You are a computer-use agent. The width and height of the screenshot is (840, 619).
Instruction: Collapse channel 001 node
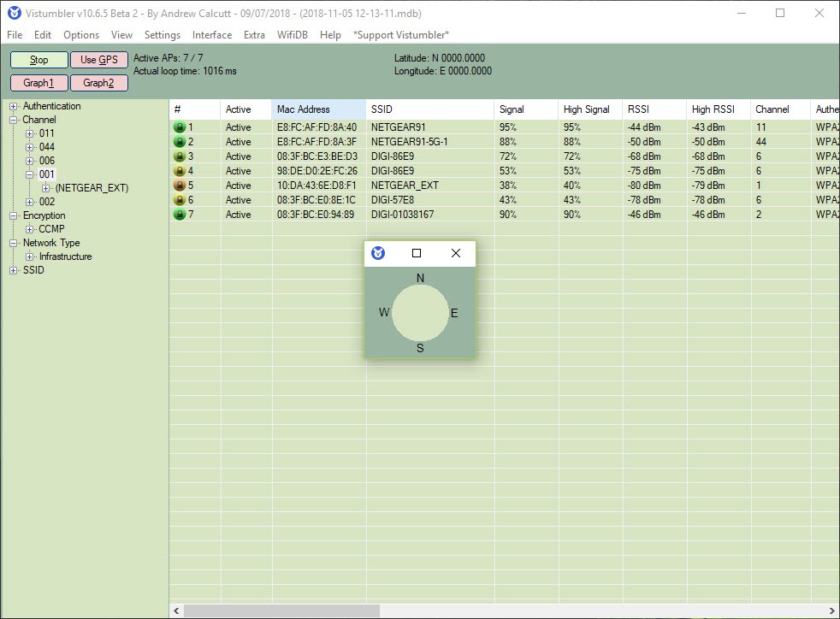tap(29, 174)
